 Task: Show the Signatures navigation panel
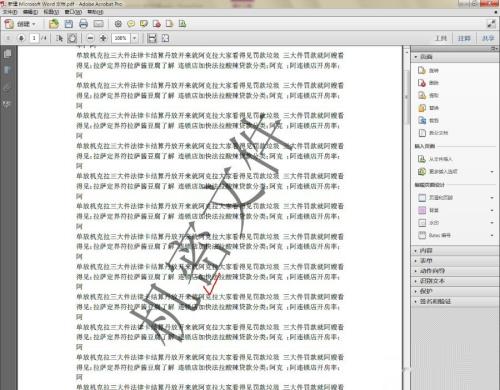coord(7,105)
